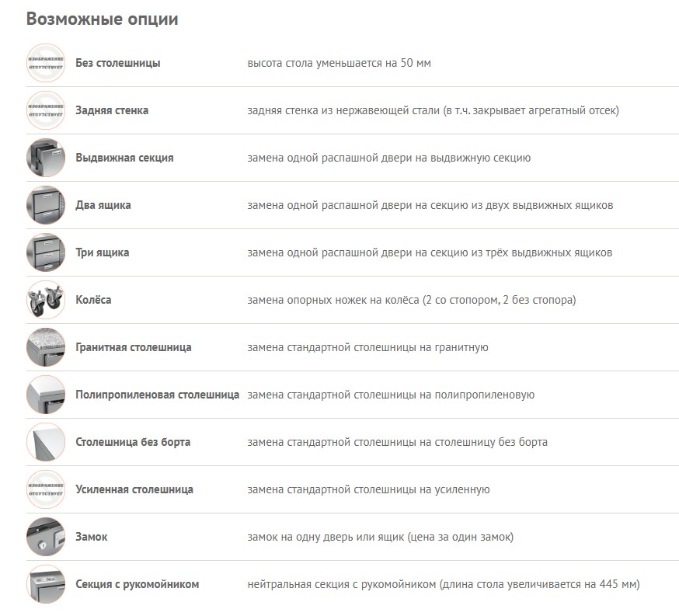Image resolution: width=679 pixels, height=616 pixels.
Task: Click the Колёса option name
Action: (x=93, y=300)
